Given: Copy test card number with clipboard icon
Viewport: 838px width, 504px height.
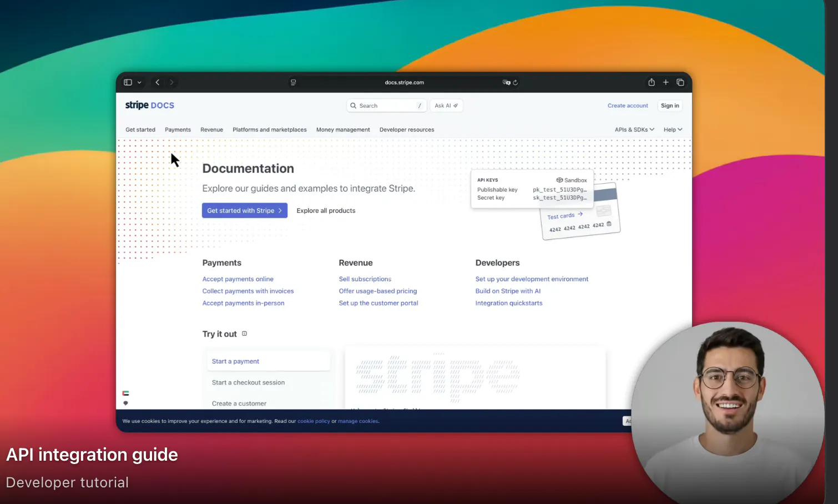Looking at the screenshot, I should click(x=609, y=224).
